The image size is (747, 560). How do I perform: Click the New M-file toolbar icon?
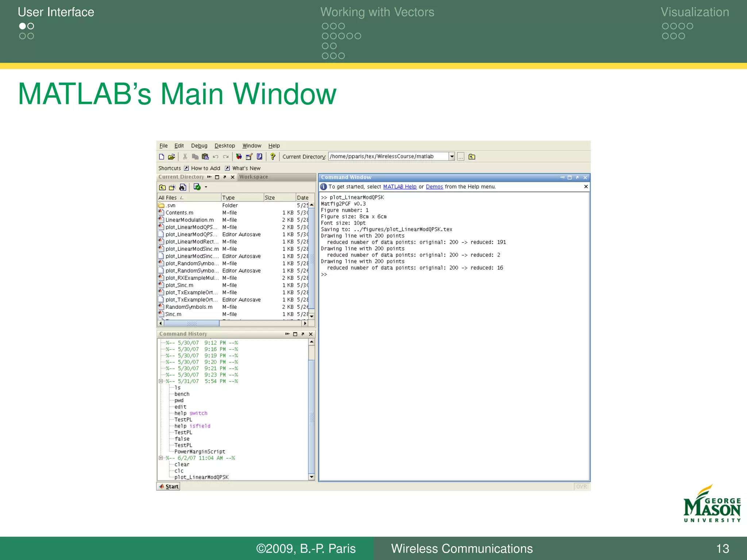[162, 157]
